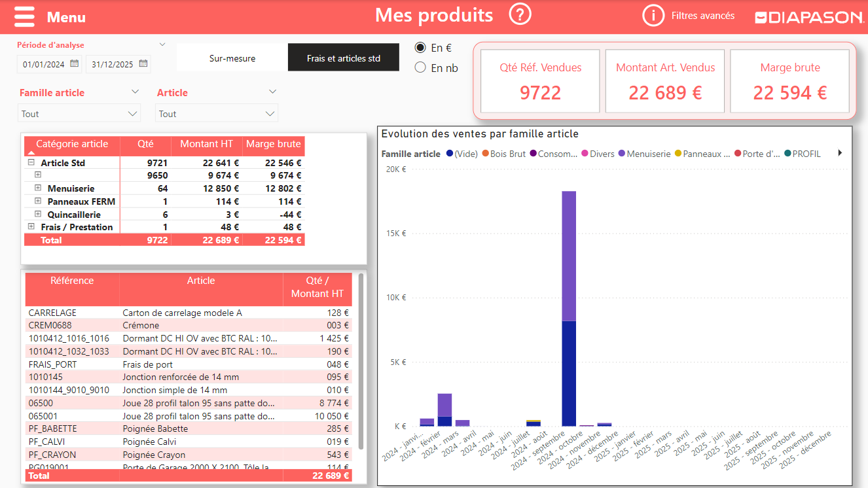Expand the unnamed category row with 9650
The image size is (868, 488).
pos(38,175)
